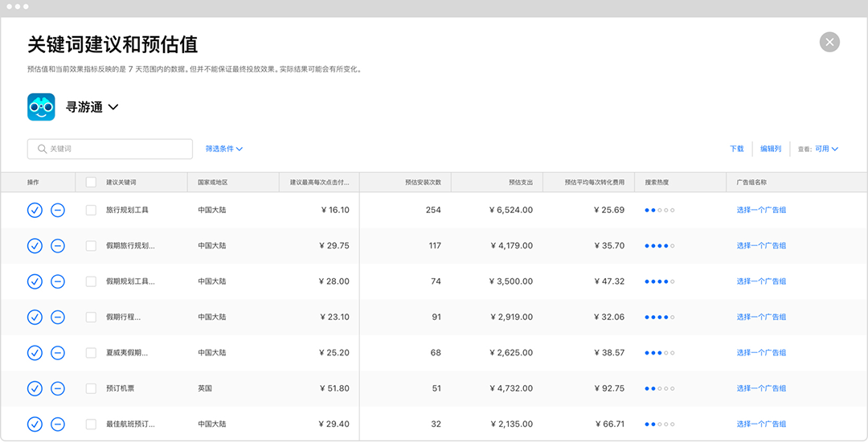Click the ¥ 6,524.00 estimated spend
The width and height of the screenshot is (868, 447).
[x=511, y=210]
